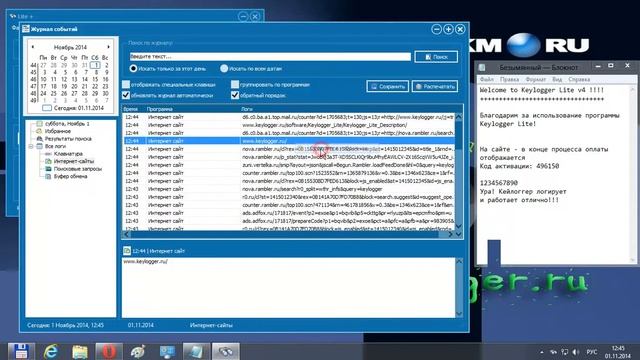Image resolution: width=640 pixels, height=360 pixels.
Task: Click the details pane header icon
Action: click(127, 251)
